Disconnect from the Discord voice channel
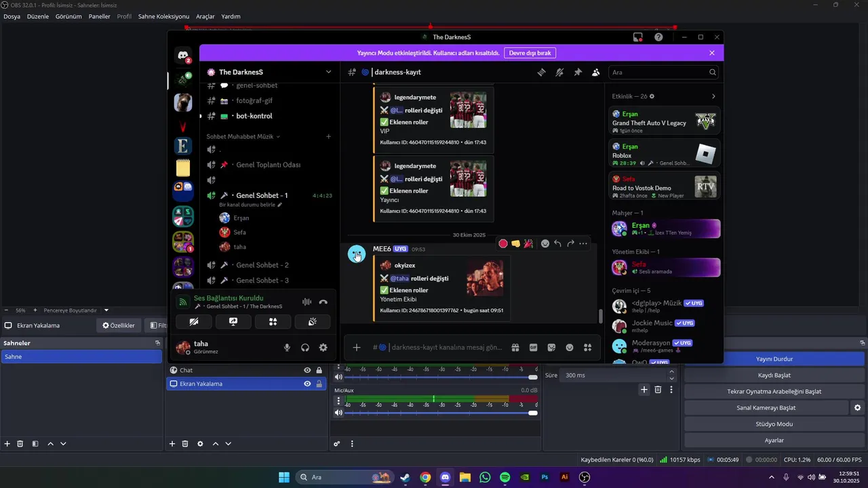The width and height of the screenshot is (868, 488). coord(323,302)
